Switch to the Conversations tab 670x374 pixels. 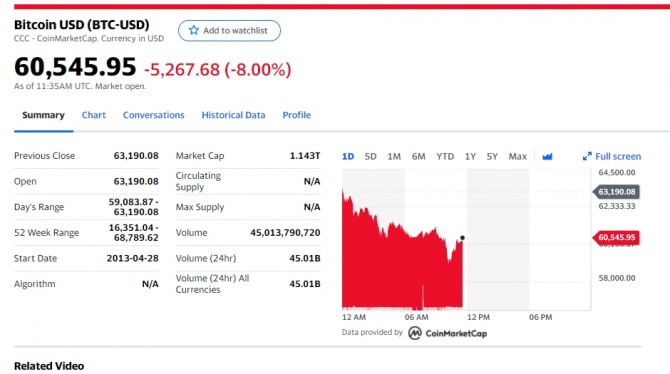(153, 115)
